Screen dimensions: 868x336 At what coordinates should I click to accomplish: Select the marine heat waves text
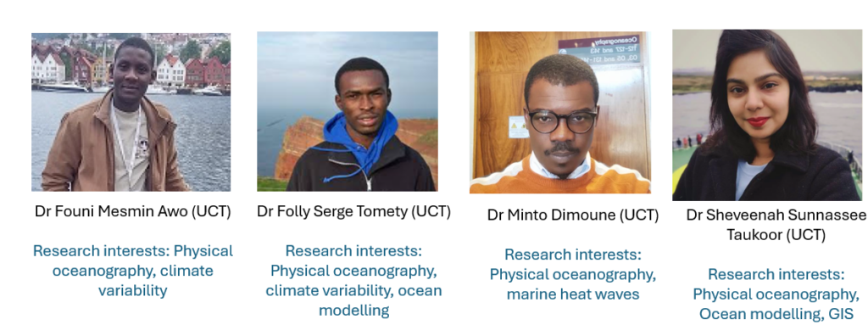[x=573, y=294]
